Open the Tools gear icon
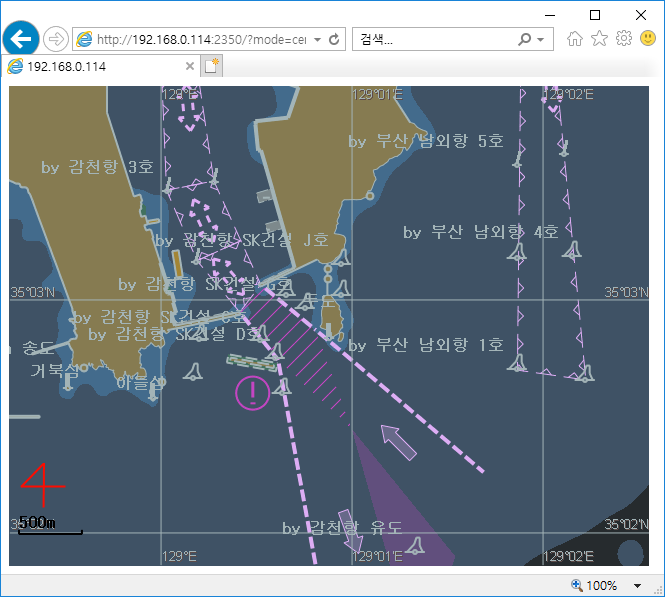 (623, 39)
